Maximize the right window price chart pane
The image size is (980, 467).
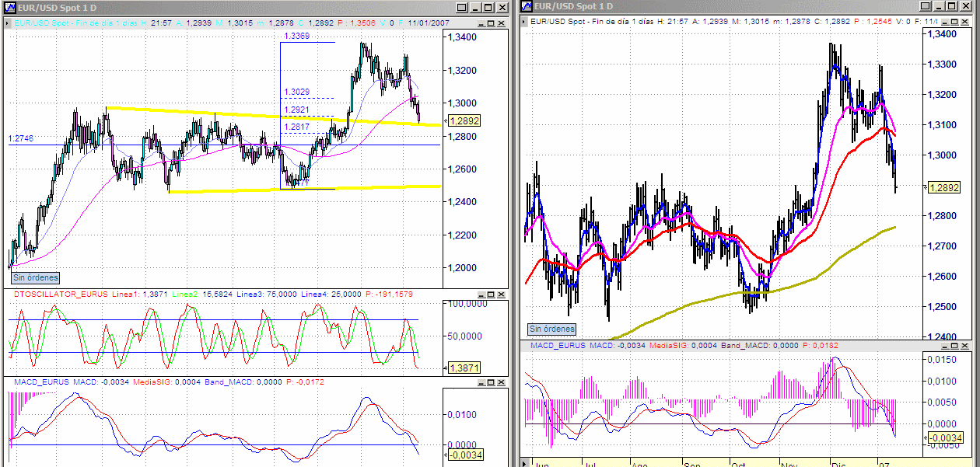[x=955, y=22]
